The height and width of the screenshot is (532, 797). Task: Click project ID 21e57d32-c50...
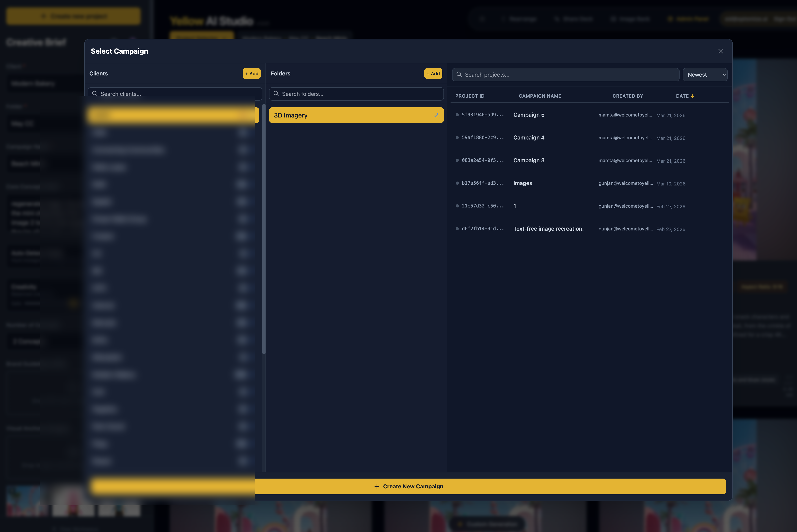[x=483, y=206]
